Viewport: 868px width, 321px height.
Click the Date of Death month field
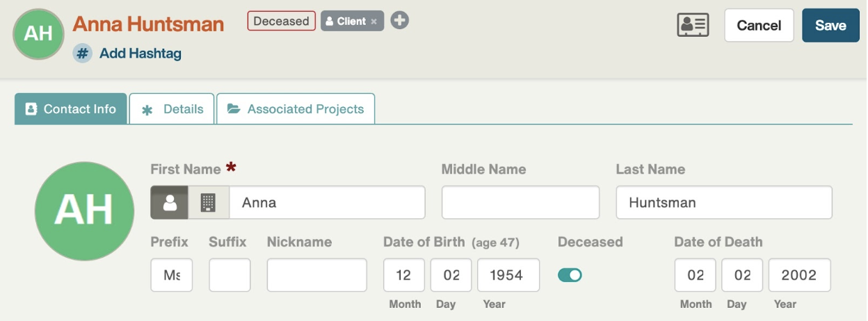(696, 275)
